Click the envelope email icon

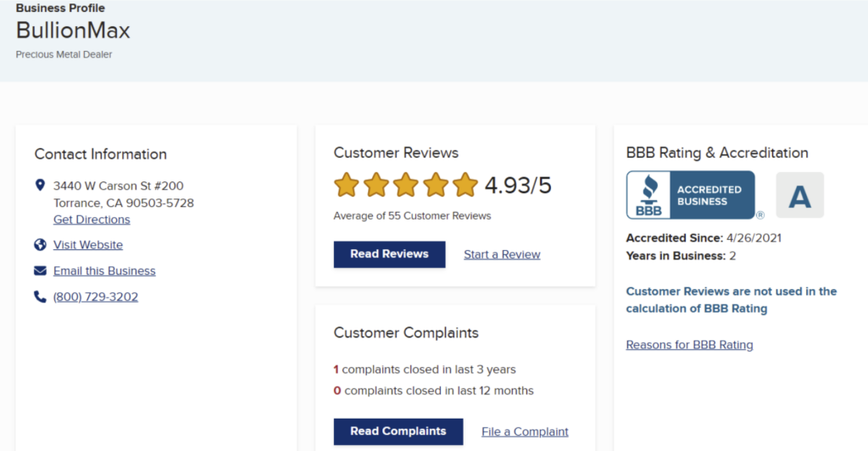click(x=40, y=270)
